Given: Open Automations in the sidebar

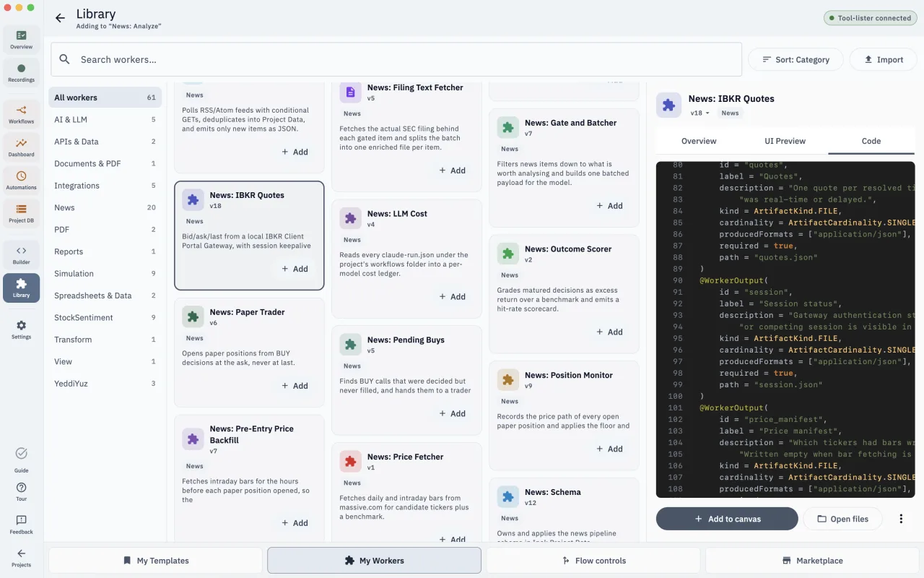Looking at the screenshot, I should [x=21, y=180].
